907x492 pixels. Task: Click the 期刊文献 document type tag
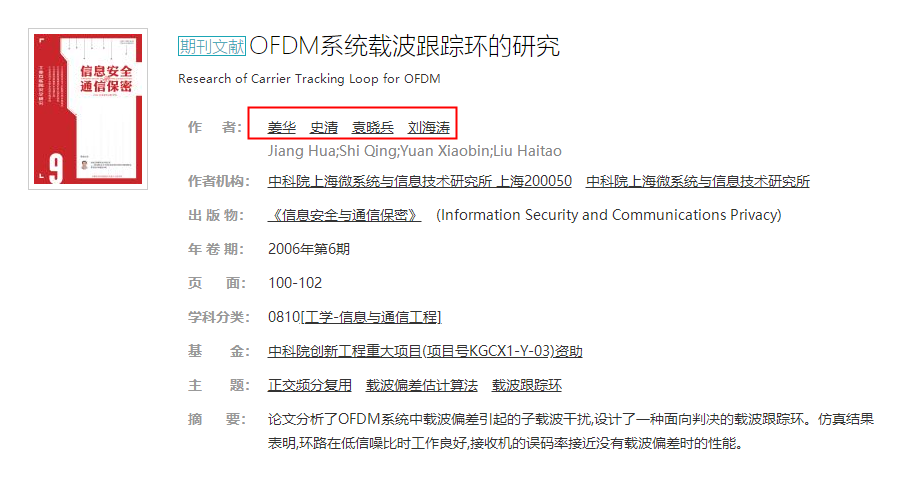[x=212, y=46]
